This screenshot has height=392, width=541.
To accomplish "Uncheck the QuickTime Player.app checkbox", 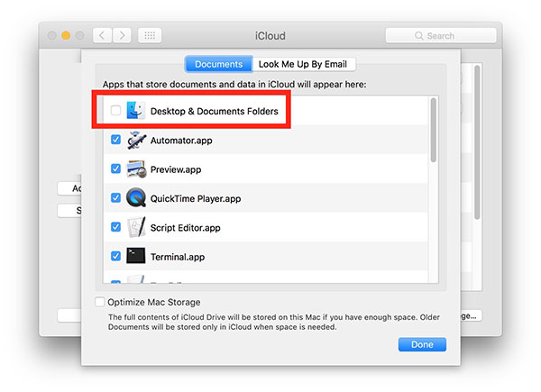I will coord(115,198).
